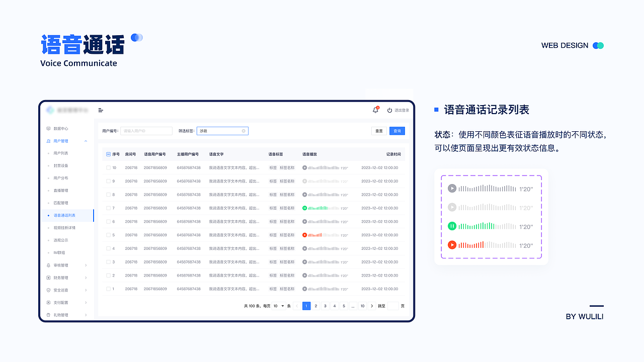Image resolution: width=644 pixels, height=362 pixels.
Task: Click the red play button in row 5
Action: coord(304,235)
